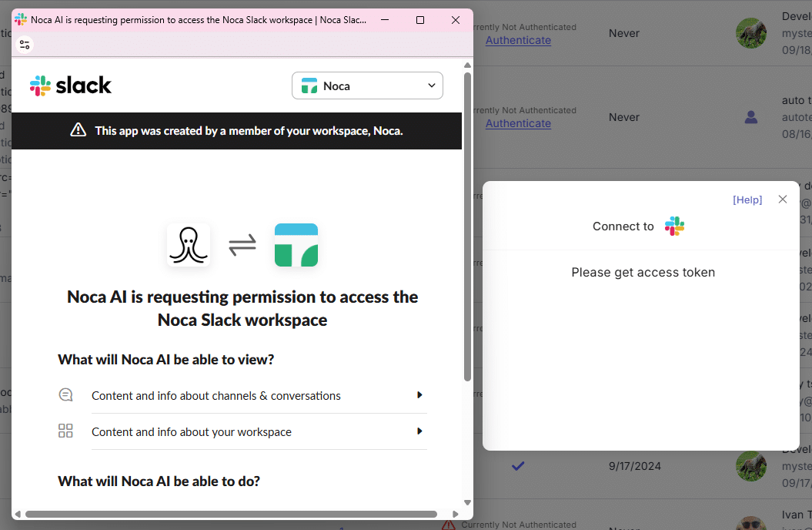Click the scroll-down arrow in the Slack popup
Viewport: 812px width, 530px height.
[467, 502]
